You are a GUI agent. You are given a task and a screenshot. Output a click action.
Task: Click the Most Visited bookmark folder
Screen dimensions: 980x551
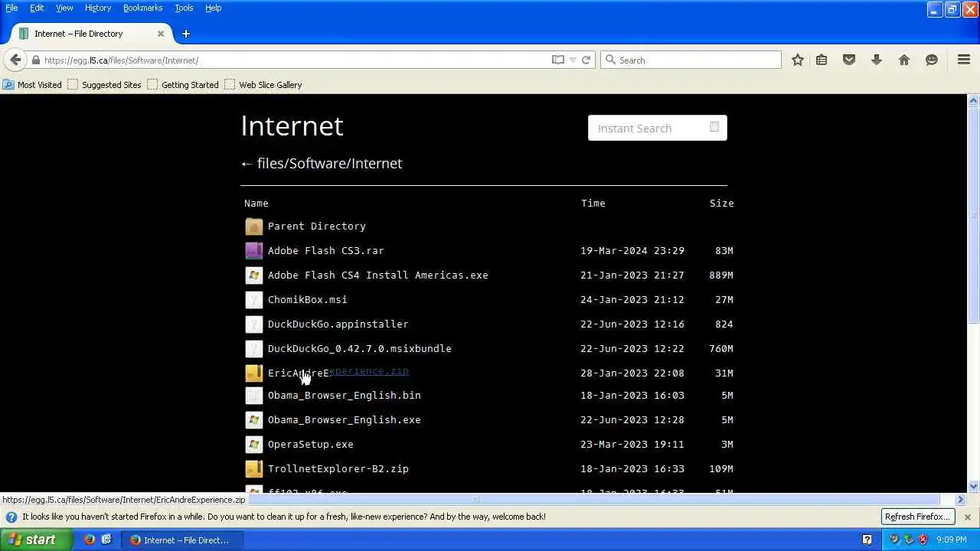32,85
